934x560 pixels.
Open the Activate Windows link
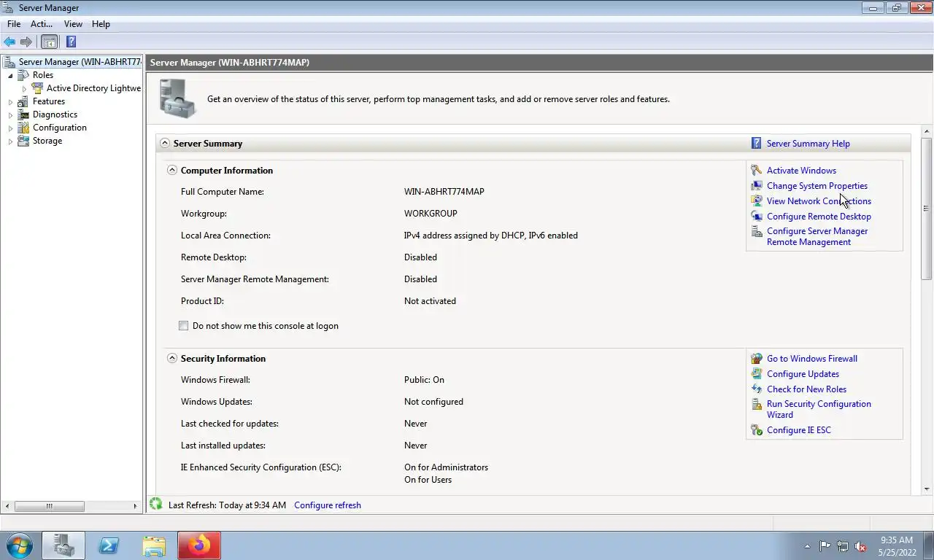[x=801, y=171]
